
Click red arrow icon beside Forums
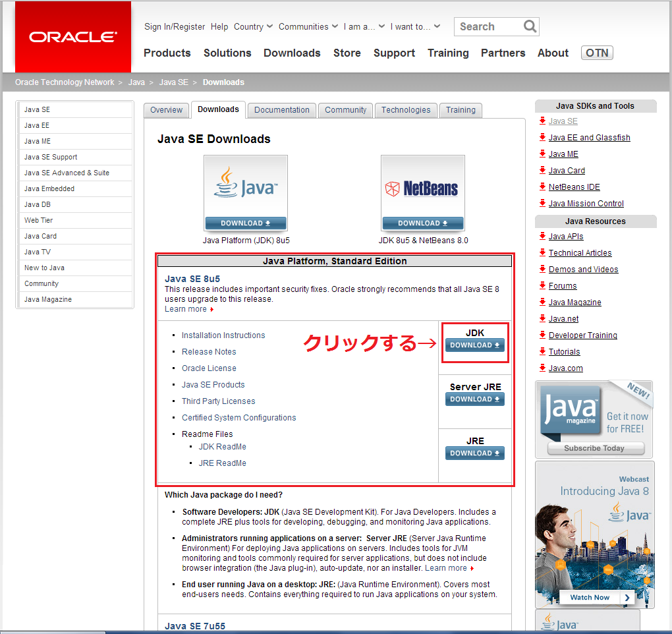point(543,285)
